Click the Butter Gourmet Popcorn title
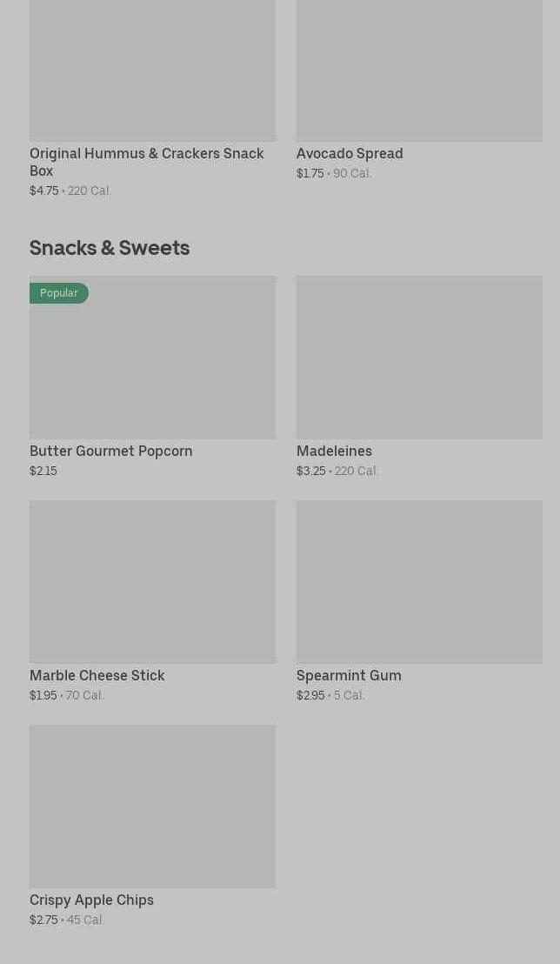This screenshot has width=560, height=964. 111,451
